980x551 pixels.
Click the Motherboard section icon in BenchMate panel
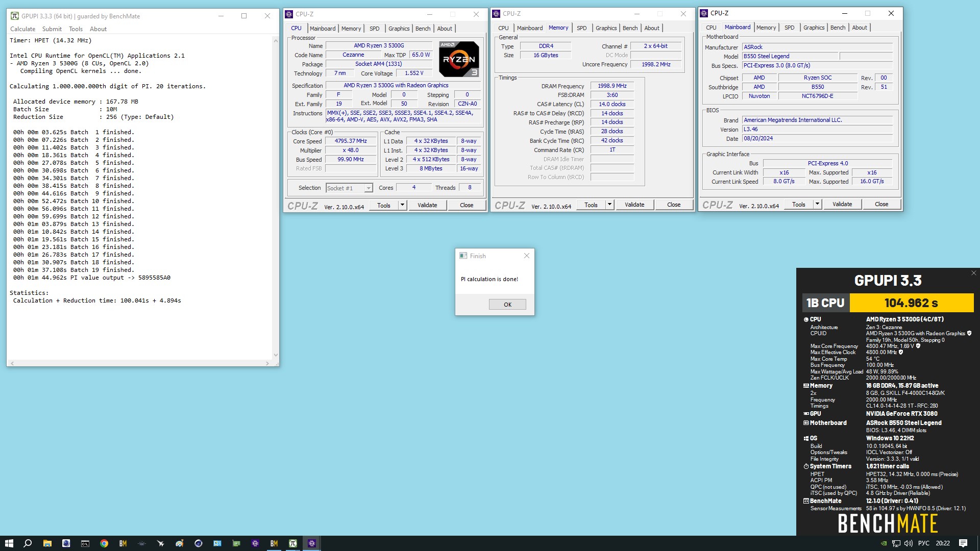click(806, 423)
